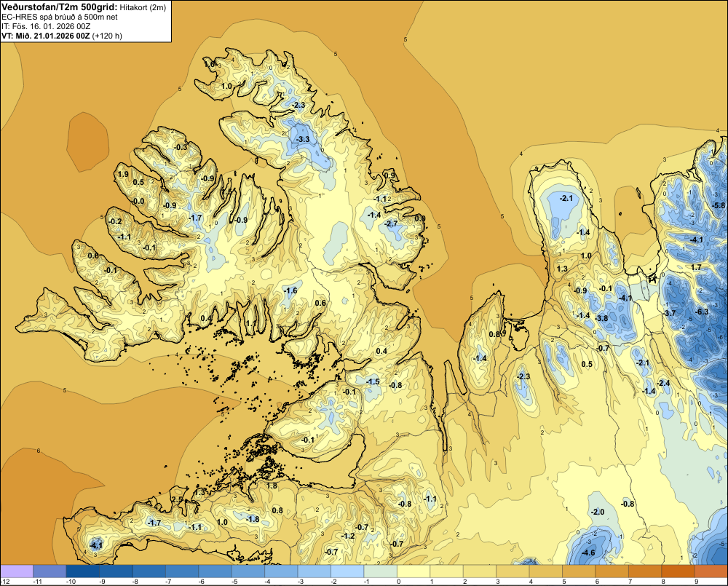Click the valid time "VT: Mið. 21.01.2026 00Z"
The width and height of the screenshot is (728, 586).
[x=45, y=36]
